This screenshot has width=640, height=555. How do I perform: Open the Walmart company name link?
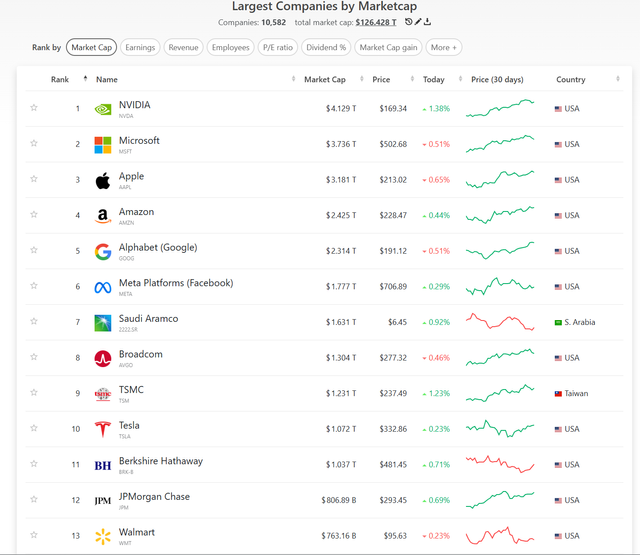pyautogui.click(x=137, y=532)
